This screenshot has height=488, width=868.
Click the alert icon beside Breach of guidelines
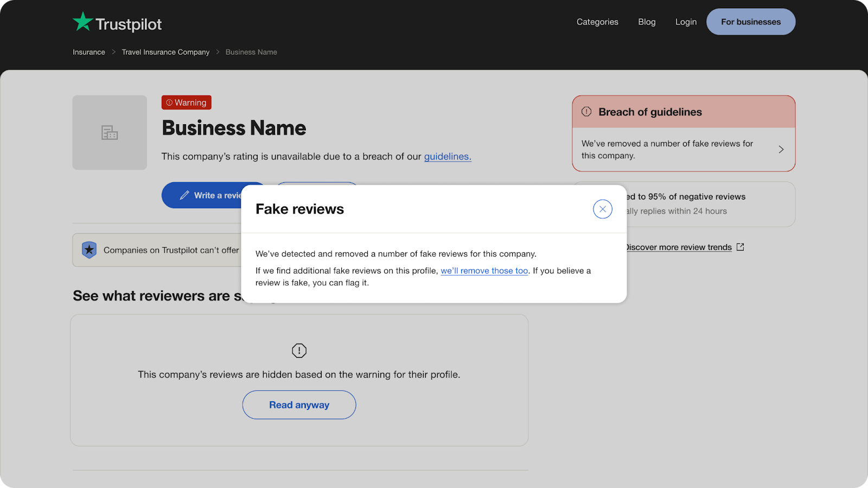(586, 112)
